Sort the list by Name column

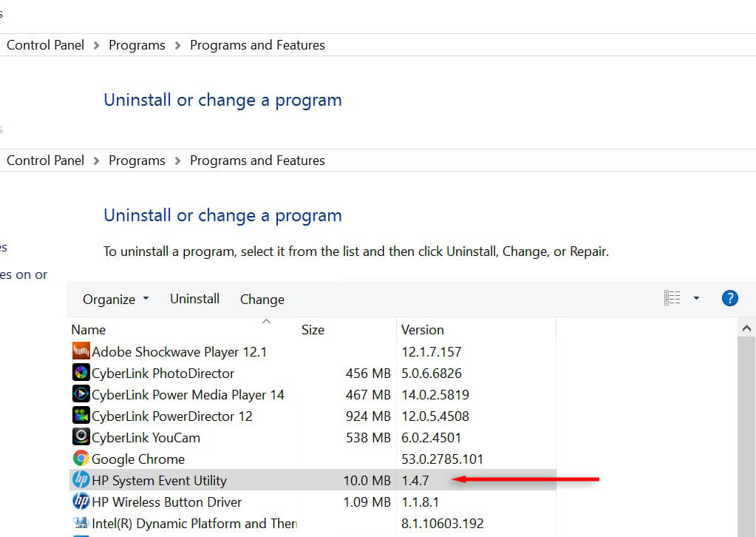pos(88,330)
